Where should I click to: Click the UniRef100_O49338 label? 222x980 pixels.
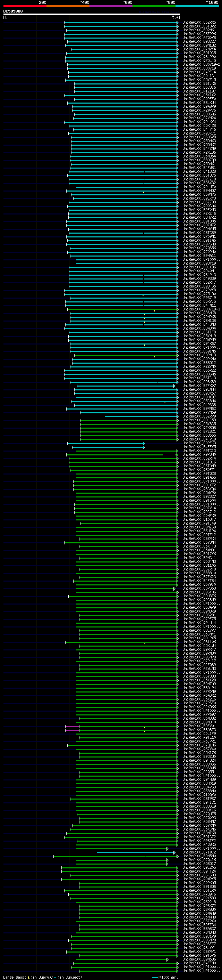199,405
